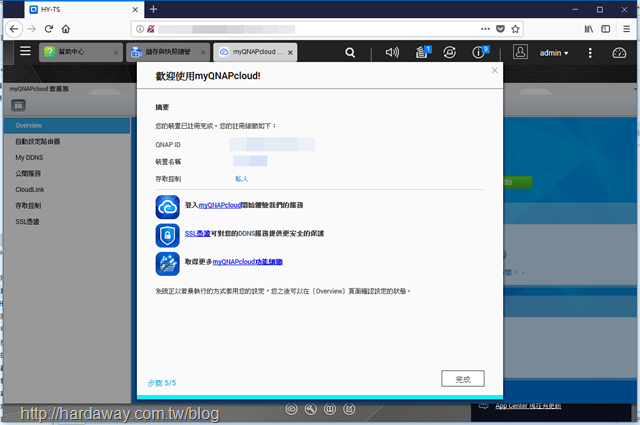Click the third circular desktop bottom icon

click(x=330, y=409)
